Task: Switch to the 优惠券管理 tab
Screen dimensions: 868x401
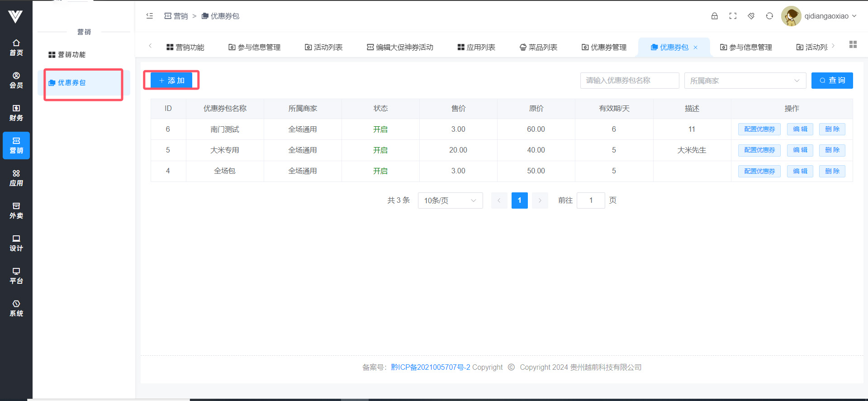Action: pyautogui.click(x=604, y=47)
